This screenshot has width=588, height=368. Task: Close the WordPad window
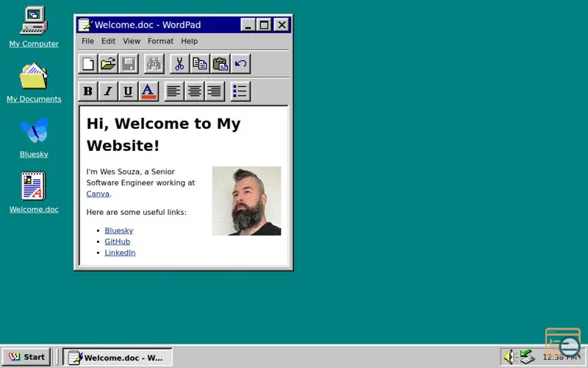(282, 25)
